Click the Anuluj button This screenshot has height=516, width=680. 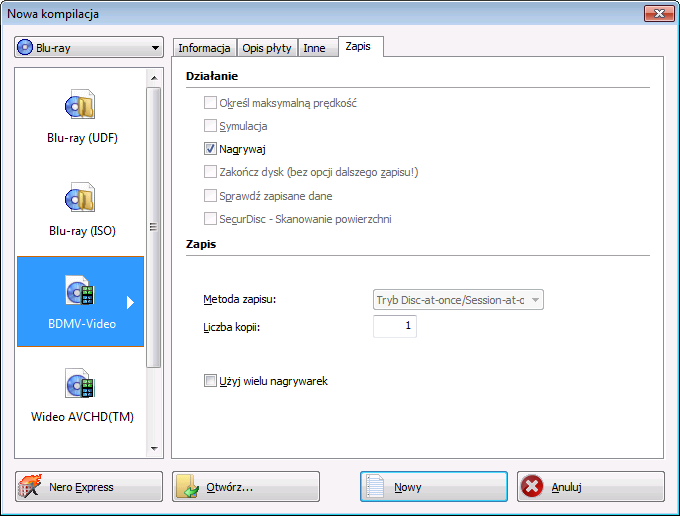click(x=591, y=487)
